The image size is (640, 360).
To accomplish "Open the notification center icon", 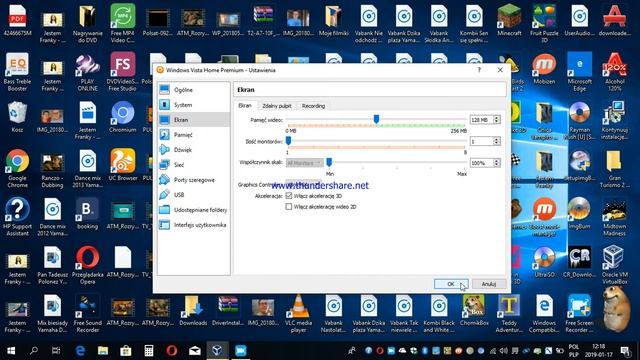I will coord(625,351).
